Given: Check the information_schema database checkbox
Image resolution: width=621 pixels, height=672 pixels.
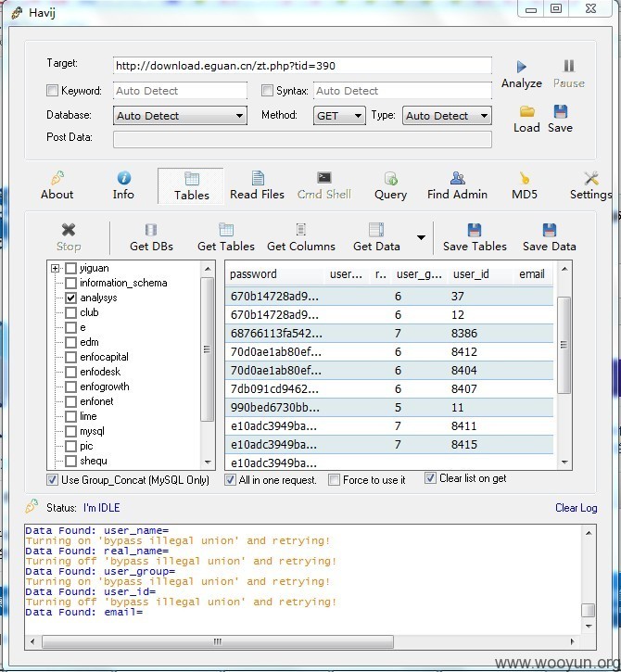Looking at the screenshot, I should pos(70,283).
